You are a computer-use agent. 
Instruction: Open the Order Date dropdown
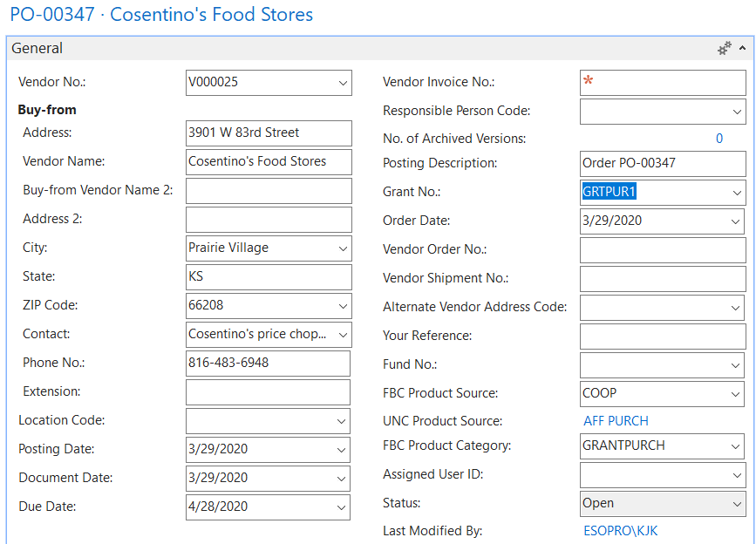coord(737,221)
